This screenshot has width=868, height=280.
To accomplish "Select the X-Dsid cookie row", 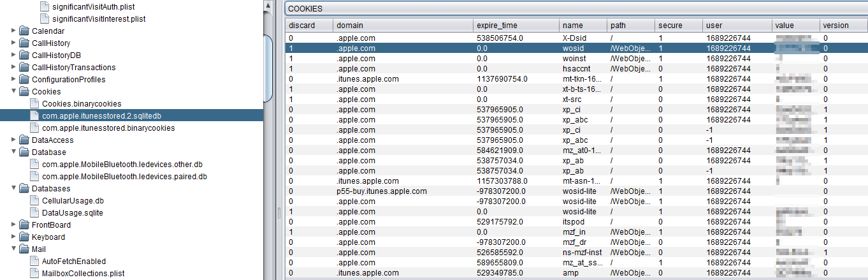I will [576, 38].
